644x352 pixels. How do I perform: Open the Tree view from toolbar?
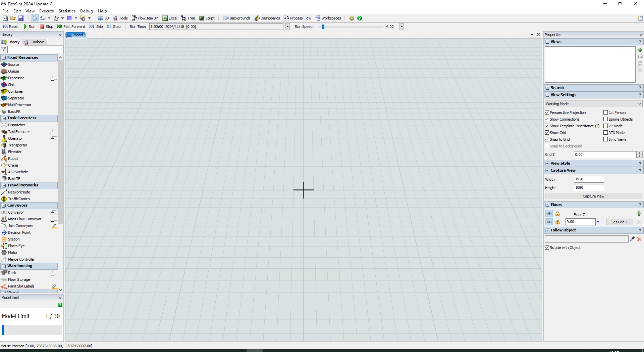[x=188, y=18]
